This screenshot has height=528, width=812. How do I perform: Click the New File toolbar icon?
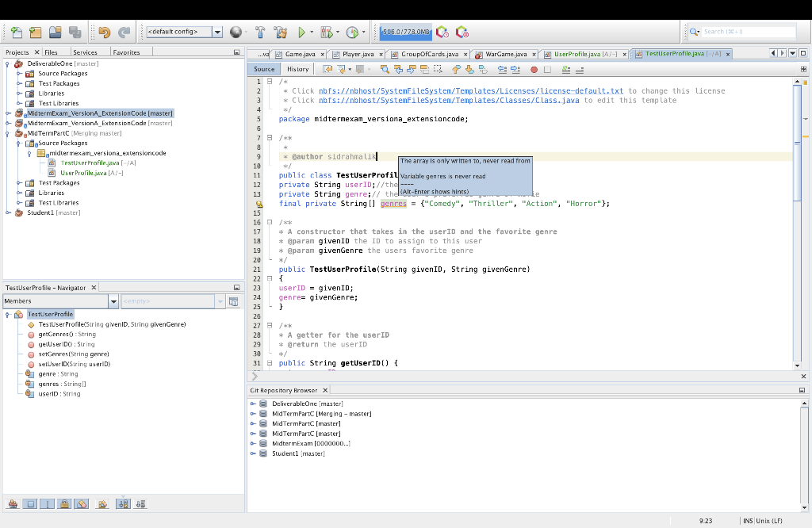tap(17, 33)
